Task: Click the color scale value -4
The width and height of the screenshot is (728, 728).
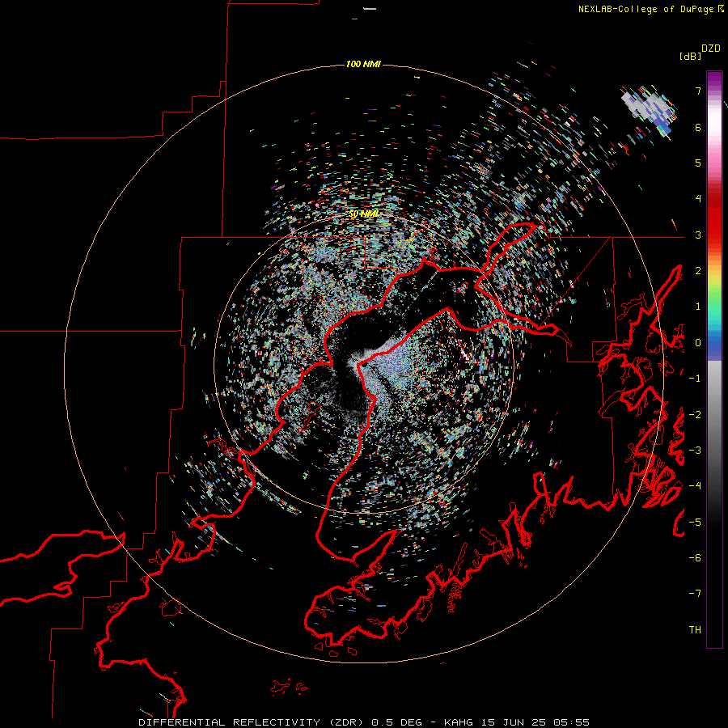Action: click(695, 486)
